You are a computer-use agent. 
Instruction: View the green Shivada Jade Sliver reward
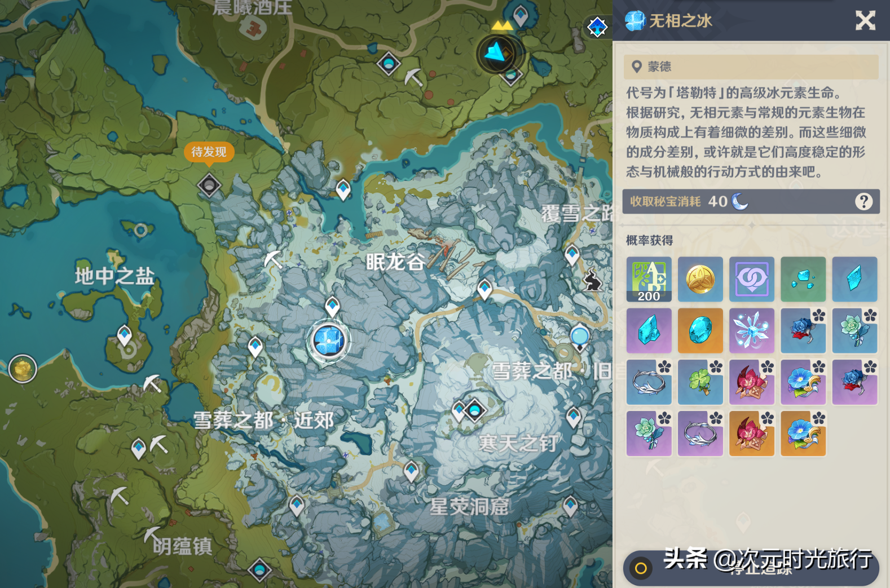coord(803,280)
